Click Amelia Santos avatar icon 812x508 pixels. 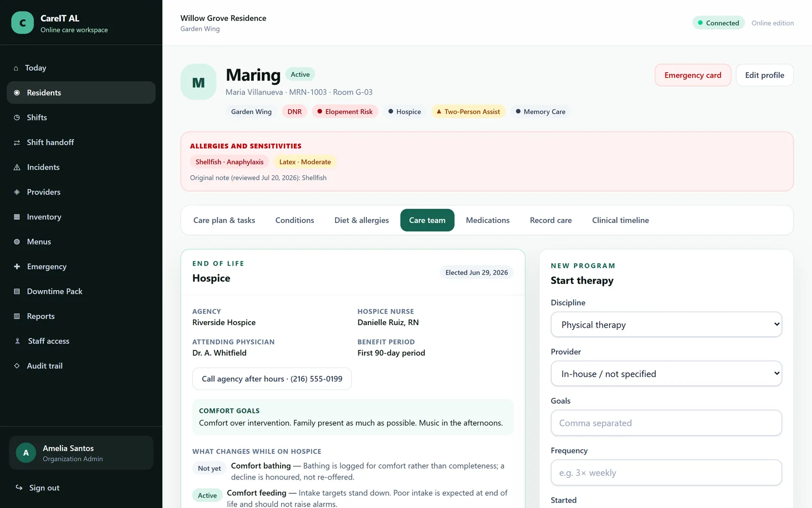(x=26, y=453)
